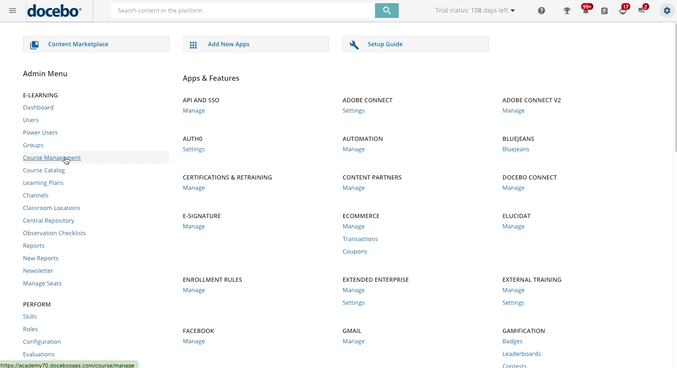Open Classroom Locations
677x368 pixels.
point(51,208)
